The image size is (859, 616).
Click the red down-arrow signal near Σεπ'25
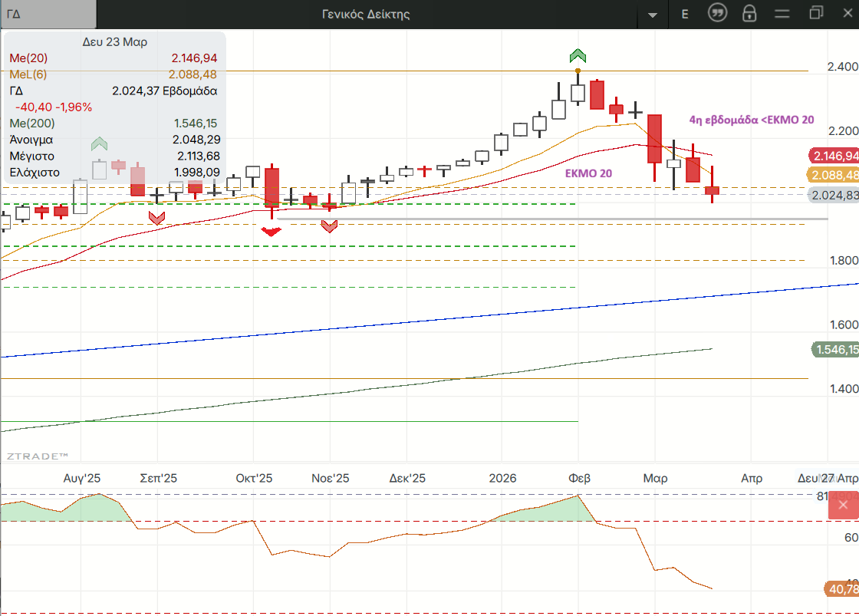[x=156, y=218]
